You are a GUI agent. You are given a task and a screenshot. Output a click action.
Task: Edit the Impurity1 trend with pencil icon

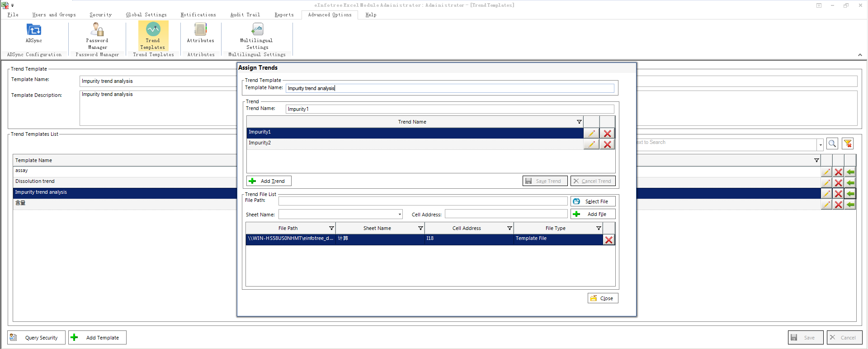[x=591, y=134]
